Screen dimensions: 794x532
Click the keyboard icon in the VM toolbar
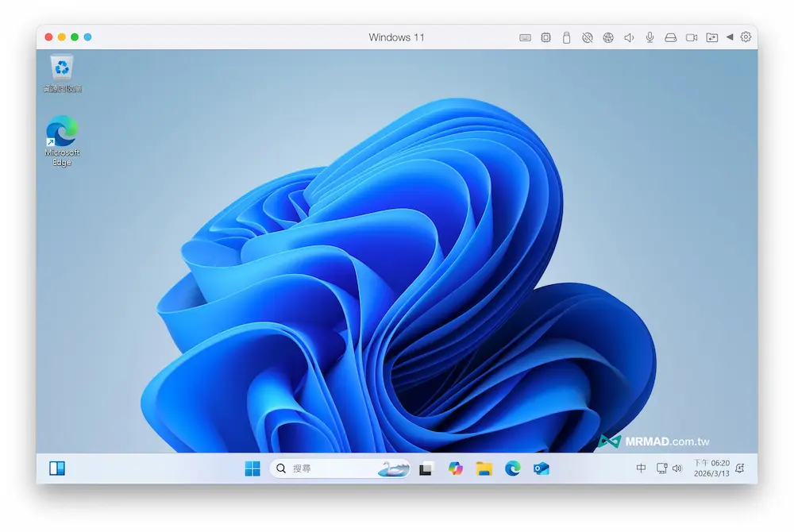(x=524, y=37)
